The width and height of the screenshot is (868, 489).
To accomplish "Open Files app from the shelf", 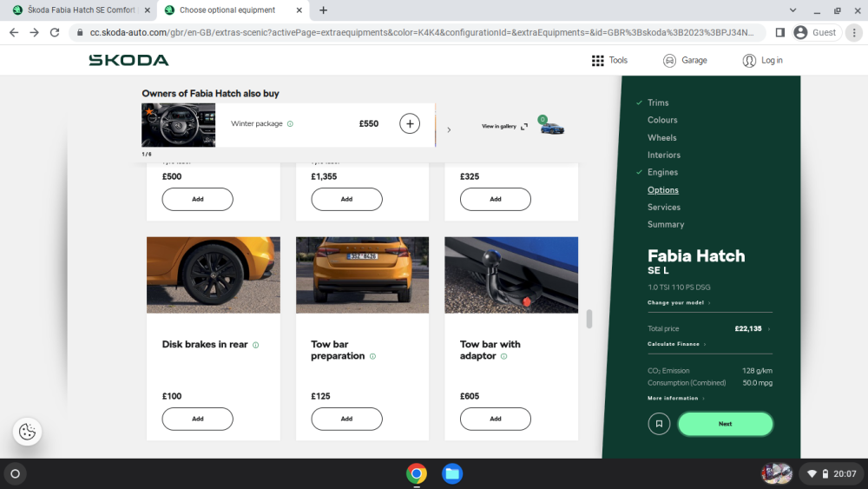I will click(452, 473).
